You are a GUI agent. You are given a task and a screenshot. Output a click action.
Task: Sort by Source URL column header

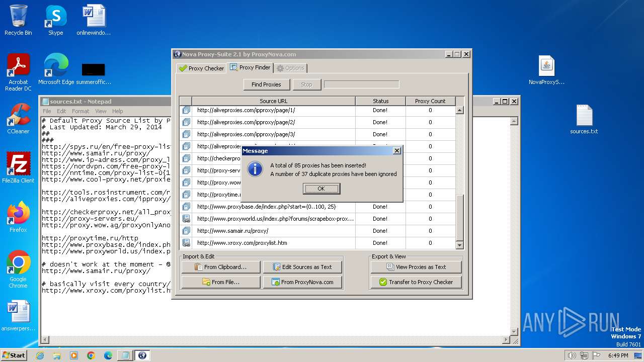[274, 101]
